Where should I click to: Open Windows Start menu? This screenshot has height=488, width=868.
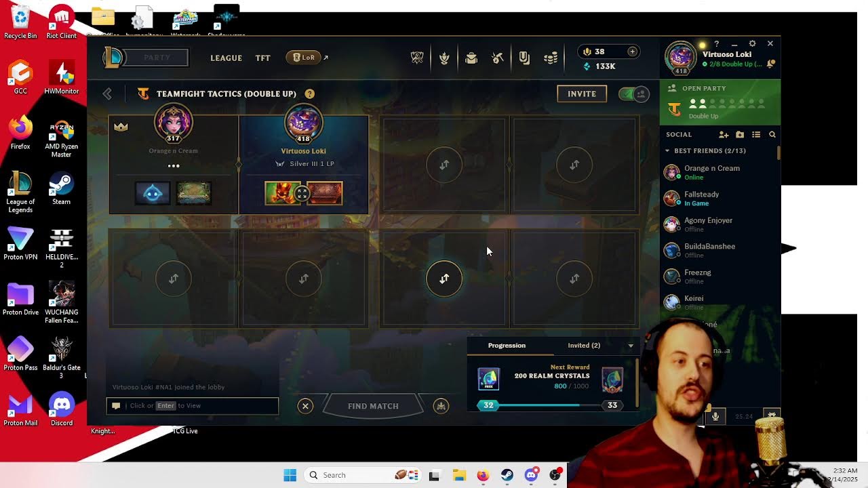pyautogui.click(x=290, y=475)
